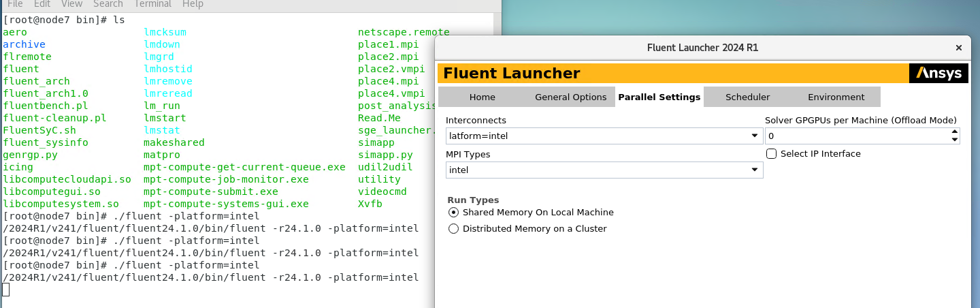The width and height of the screenshot is (980, 308).
Task: Click 'FluentSyC.sh' in the terminal output
Action: point(39,130)
